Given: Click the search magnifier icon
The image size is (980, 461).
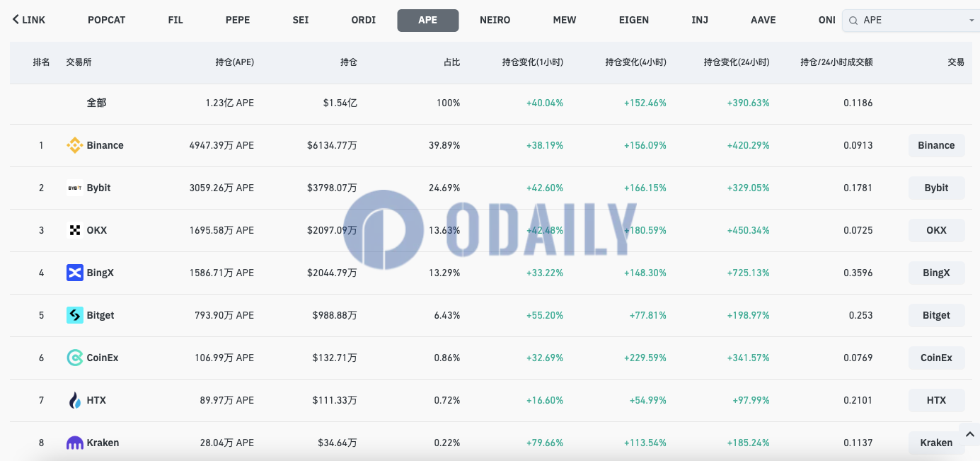Looking at the screenshot, I should click(854, 21).
